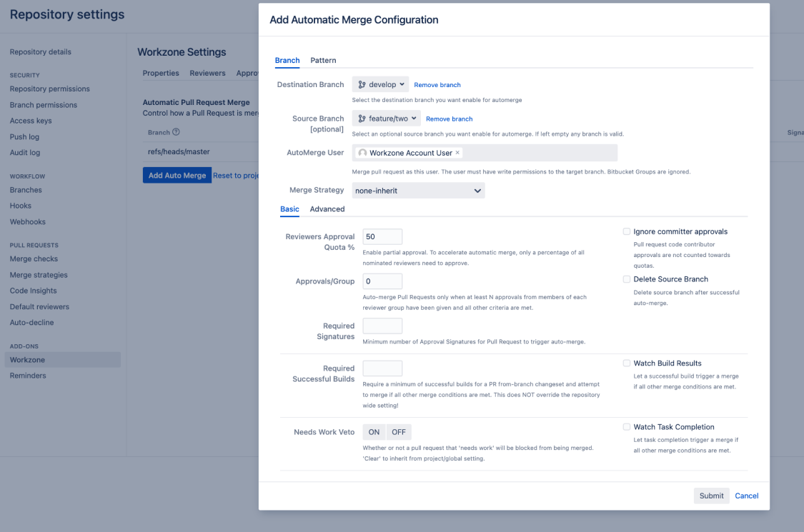Open the Properties tab in Workzone Settings

[x=161, y=74]
